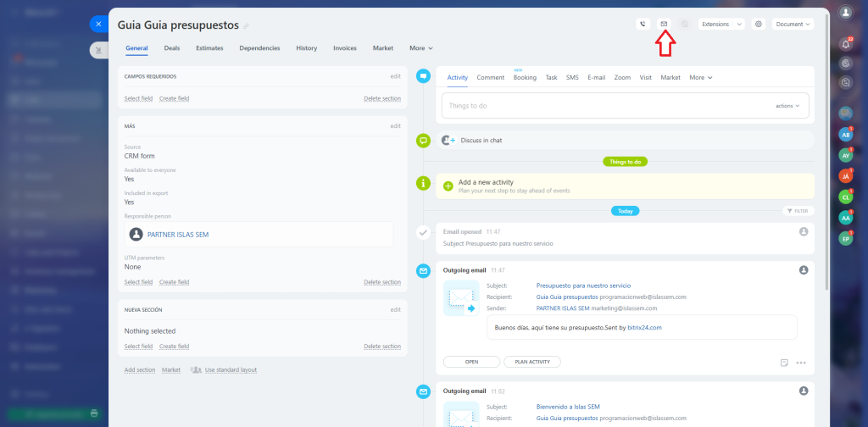This screenshot has width=868, height=427.
Task: Click the PLAN ACTIVITY button
Action: coord(532,362)
